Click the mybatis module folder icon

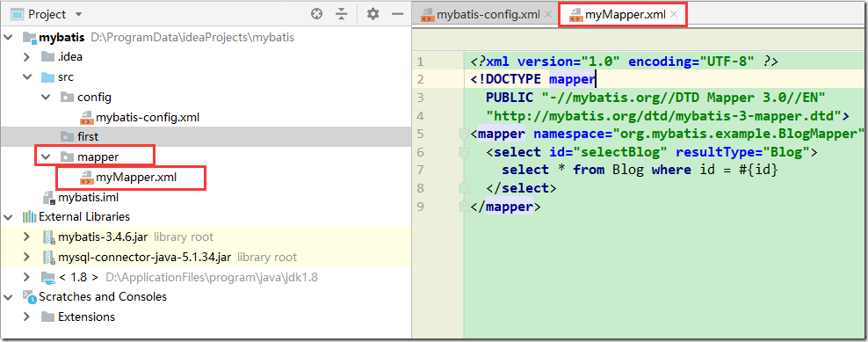29,38
